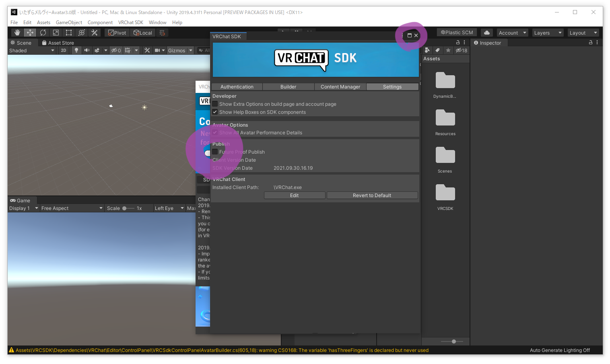Switch to the Authentication tab
The width and height of the screenshot is (610, 364).
pos(237,86)
